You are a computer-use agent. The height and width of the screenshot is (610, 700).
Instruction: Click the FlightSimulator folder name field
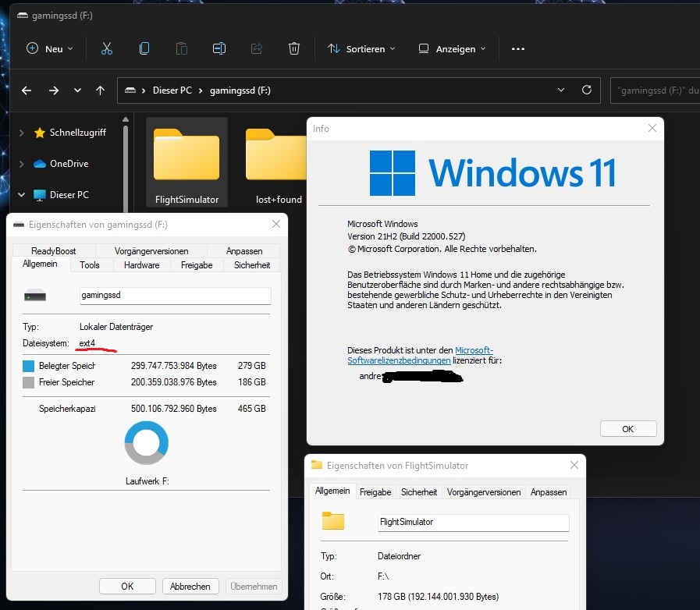[473, 522]
